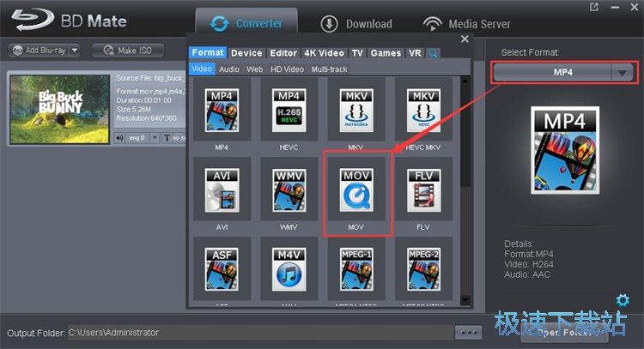Choose the FLV format icon
The height and width of the screenshot is (349, 644).
423,190
